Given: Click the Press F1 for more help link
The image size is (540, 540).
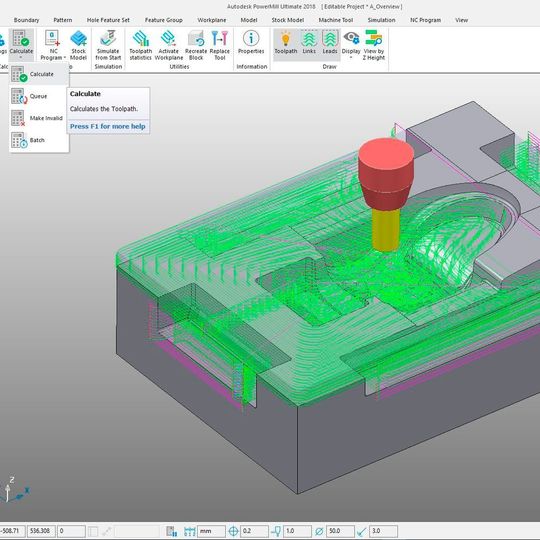Looking at the screenshot, I should (107, 126).
